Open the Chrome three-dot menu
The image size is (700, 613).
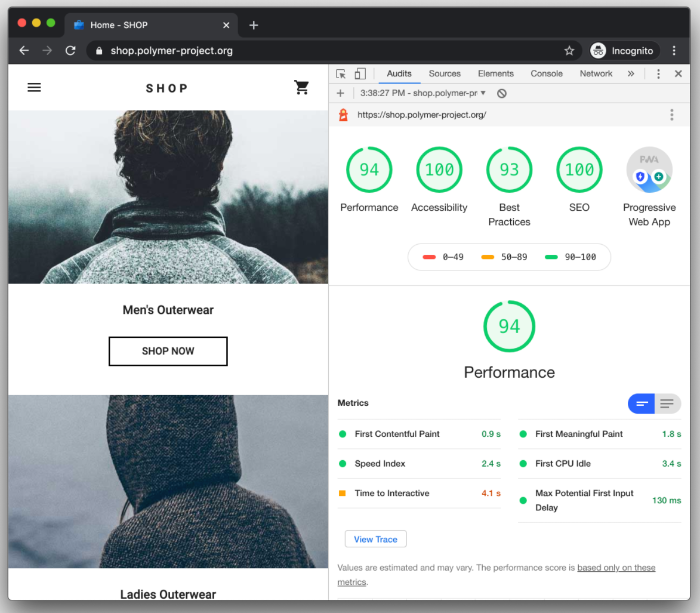[674, 50]
